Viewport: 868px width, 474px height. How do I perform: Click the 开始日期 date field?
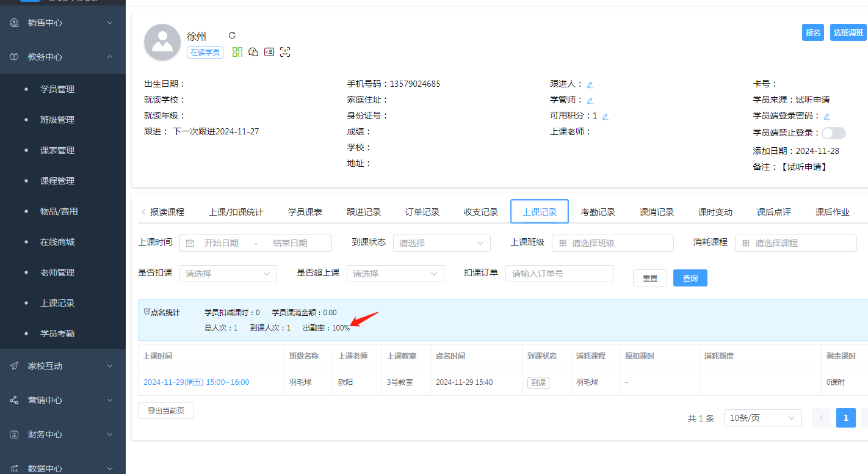[221, 243]
